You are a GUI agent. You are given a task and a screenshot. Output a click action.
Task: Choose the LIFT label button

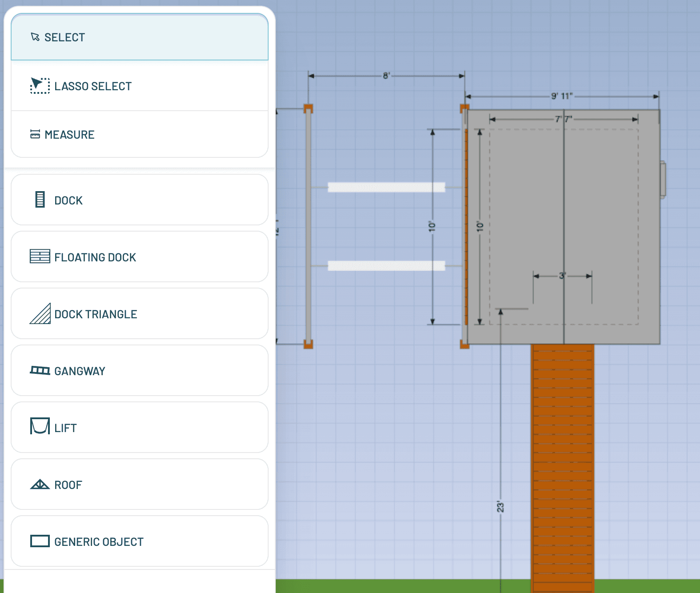point(65,428)
